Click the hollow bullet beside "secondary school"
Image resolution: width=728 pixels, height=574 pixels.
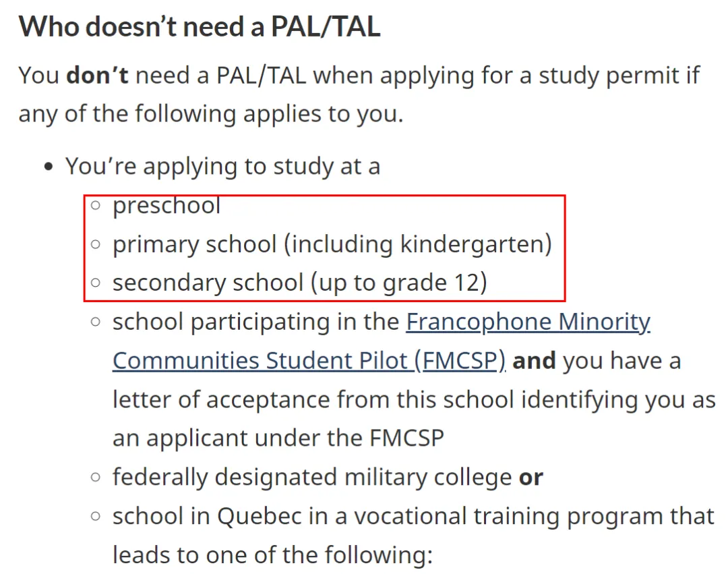96,283
